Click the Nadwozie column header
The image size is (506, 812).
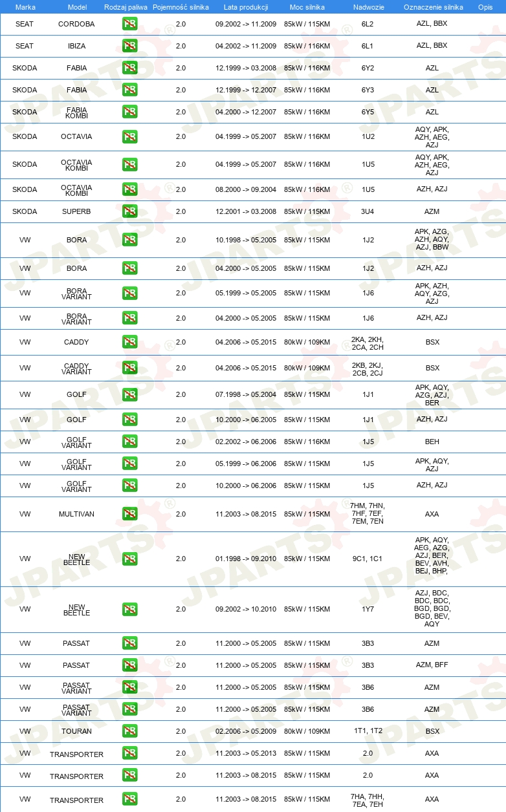pyautogui.click(x=368, y=6)
